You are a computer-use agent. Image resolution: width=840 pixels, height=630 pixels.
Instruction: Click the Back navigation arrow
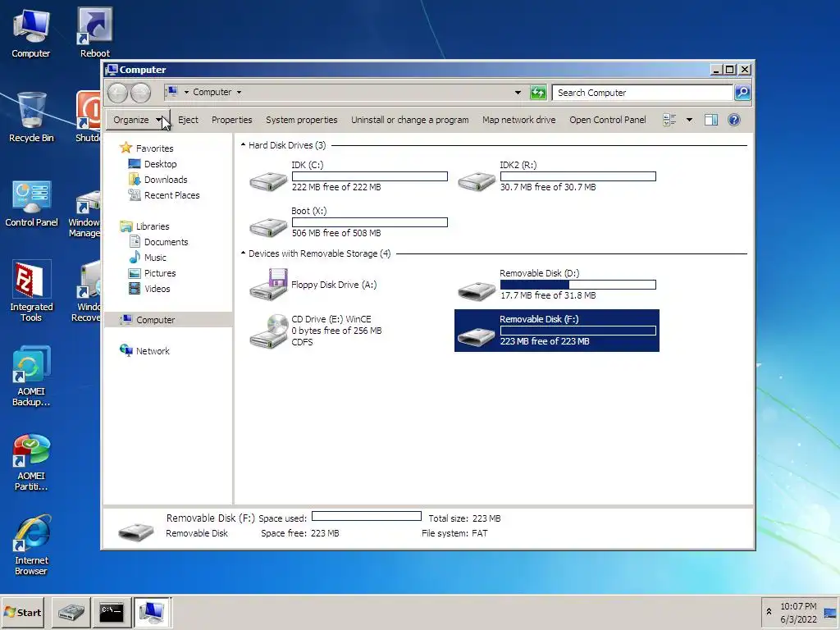pyautogui.click(x=117, y=93)
